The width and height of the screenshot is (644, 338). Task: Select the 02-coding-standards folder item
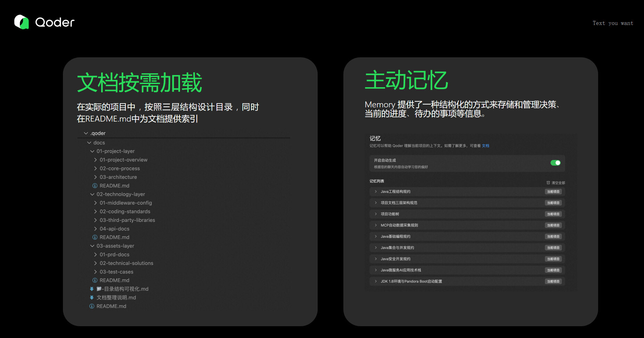[x=125, y=211]
